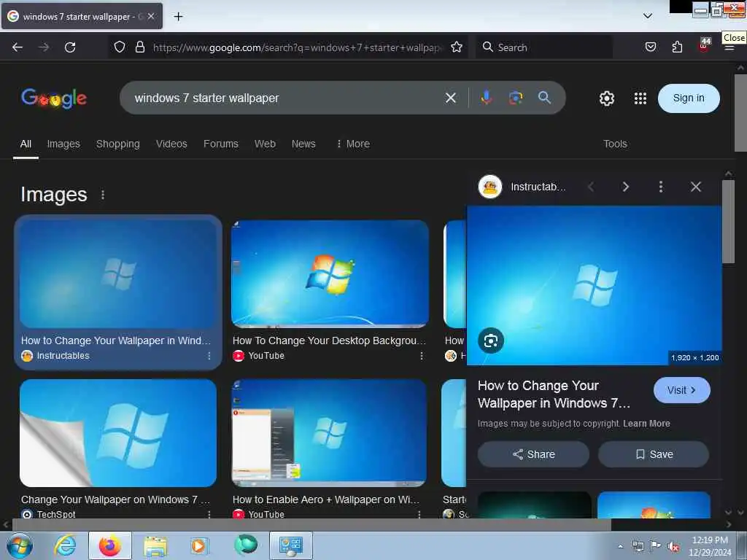Reload the current Google page
The width and height of the screenshot is (747, 560).
coord(70,47)
